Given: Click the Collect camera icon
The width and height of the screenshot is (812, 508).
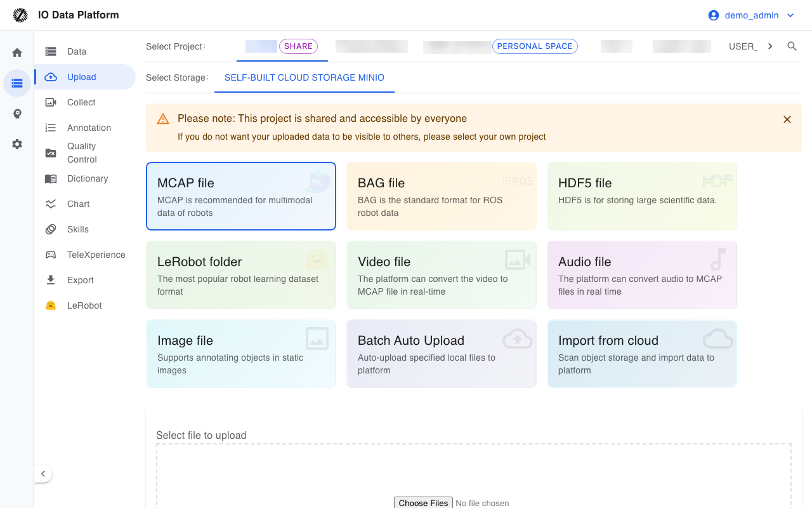Looking at the screenshot, I should 51,102.
